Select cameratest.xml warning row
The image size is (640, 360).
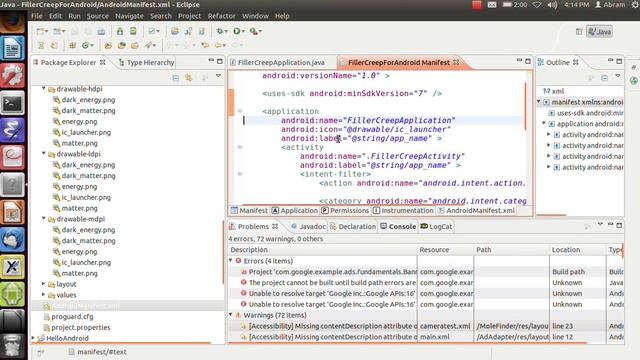click(x=426, y=326)
